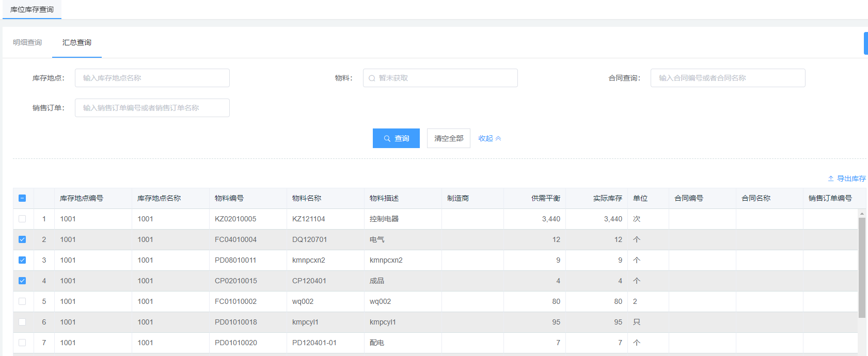Screen dimensions: 868x356
Task: Click the 导出库存 export link
Action: [x=851, y=179]
